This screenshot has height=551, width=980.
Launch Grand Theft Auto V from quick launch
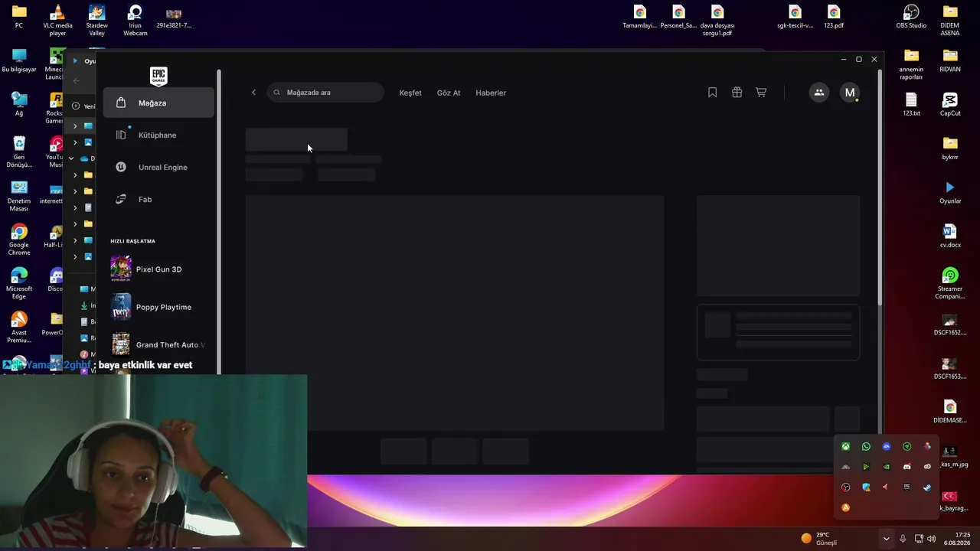click(x=158, y=344)
